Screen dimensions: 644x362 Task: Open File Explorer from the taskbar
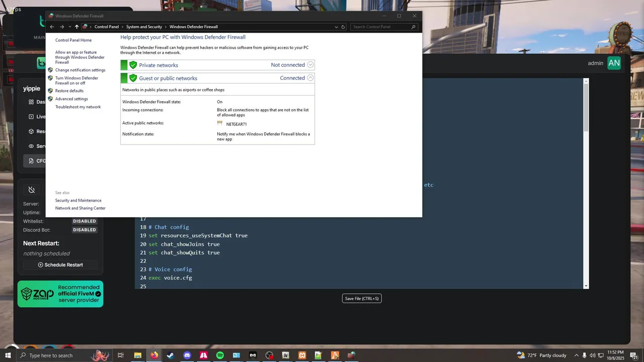click(137, 355)
